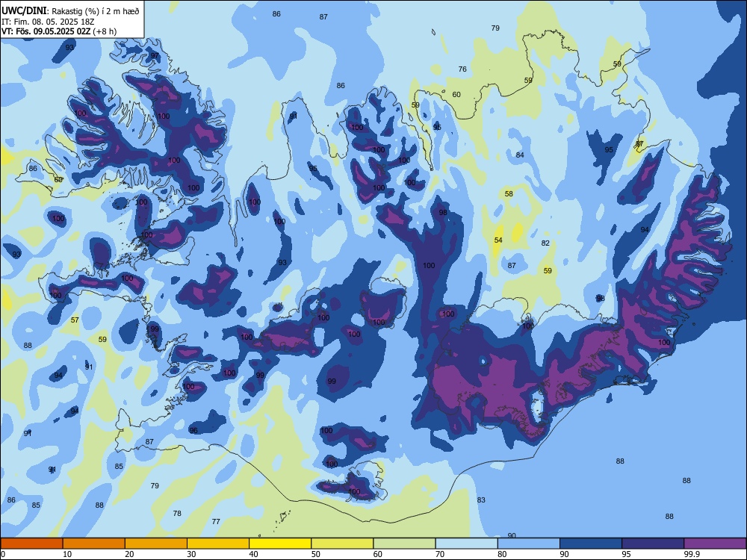Choose the 30–40 amber legend color band

coord(218,544)
